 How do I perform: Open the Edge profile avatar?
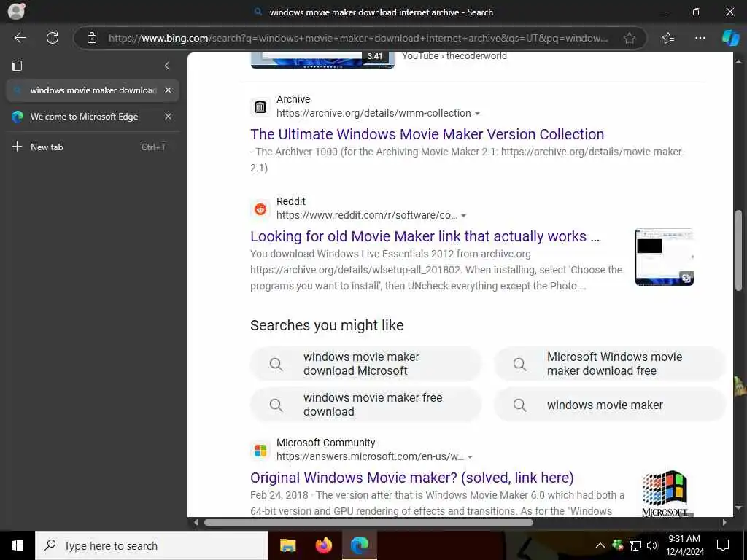(16, 11)
